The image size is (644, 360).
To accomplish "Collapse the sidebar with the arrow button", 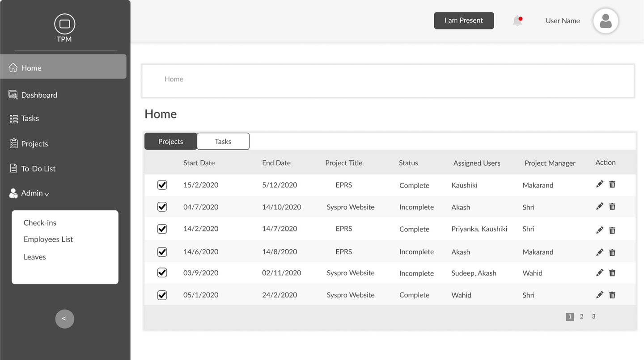I will (64, 318).
